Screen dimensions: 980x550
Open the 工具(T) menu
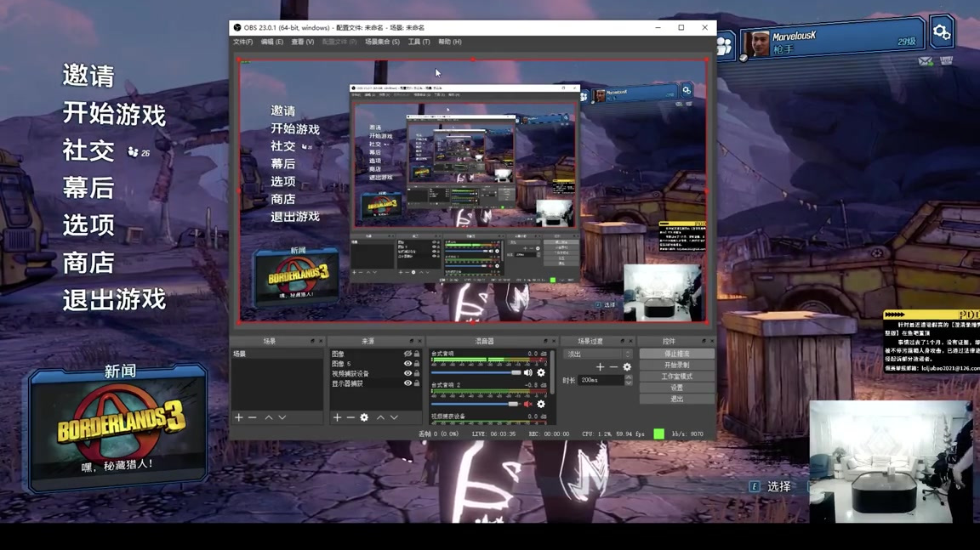click(x=419, y=42)
